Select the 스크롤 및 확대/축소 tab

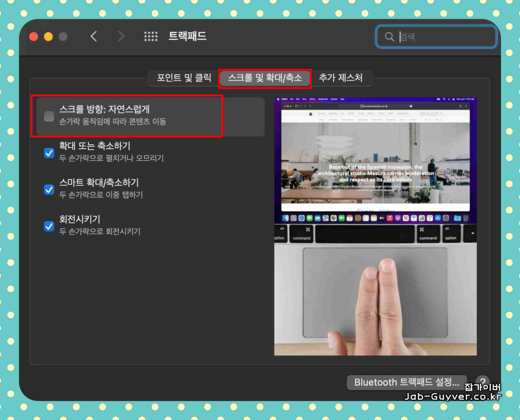[265, 78]
